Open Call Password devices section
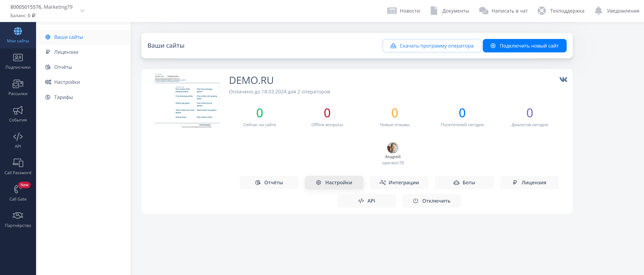This screenshot has height=275, width=644. pos(18,167)
